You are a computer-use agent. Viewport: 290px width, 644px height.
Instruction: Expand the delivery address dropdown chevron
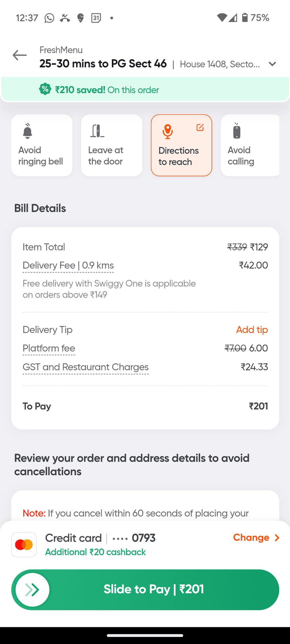tap(272, 64)
